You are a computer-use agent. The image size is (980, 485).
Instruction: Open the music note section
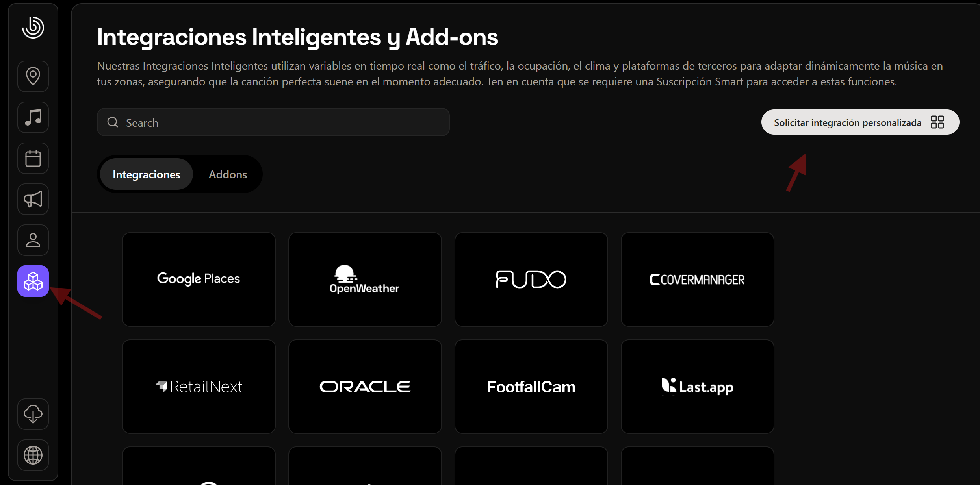(x=33, y=117)
